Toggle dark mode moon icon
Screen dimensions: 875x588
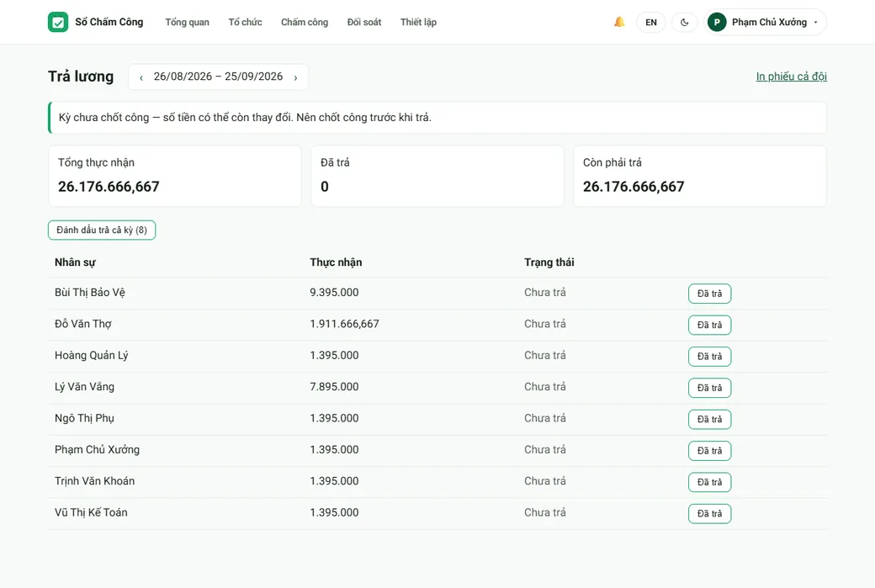(684, 23)
